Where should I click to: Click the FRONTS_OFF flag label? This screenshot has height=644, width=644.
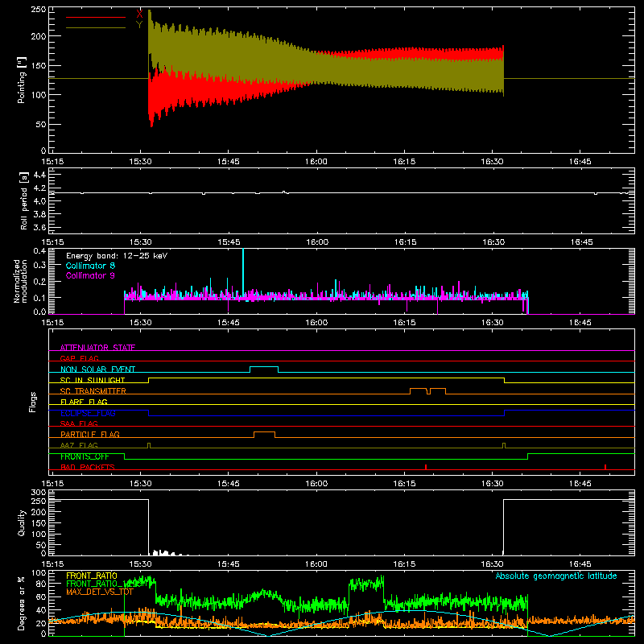point(85,456)
